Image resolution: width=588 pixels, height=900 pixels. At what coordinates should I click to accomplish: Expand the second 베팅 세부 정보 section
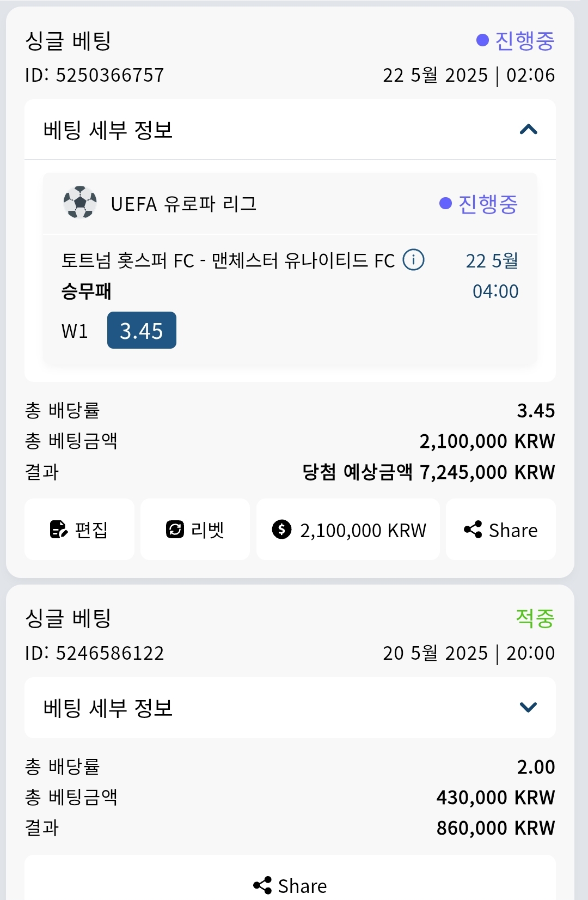click(529, 708)
